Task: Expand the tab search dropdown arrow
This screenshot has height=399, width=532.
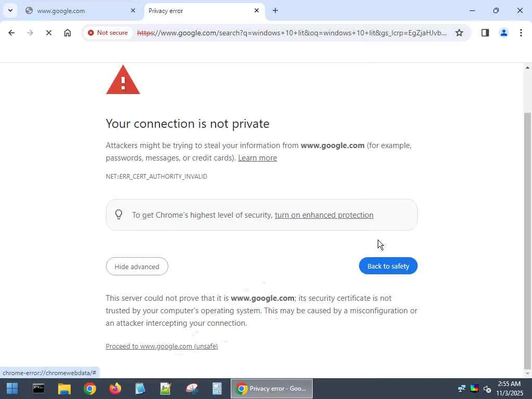Action: 10,10
